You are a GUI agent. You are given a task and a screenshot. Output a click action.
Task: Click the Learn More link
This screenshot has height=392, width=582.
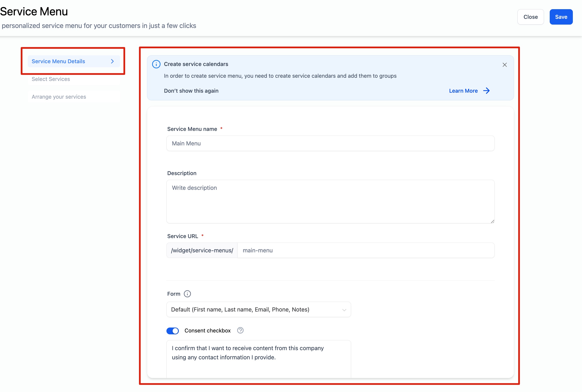463,91
